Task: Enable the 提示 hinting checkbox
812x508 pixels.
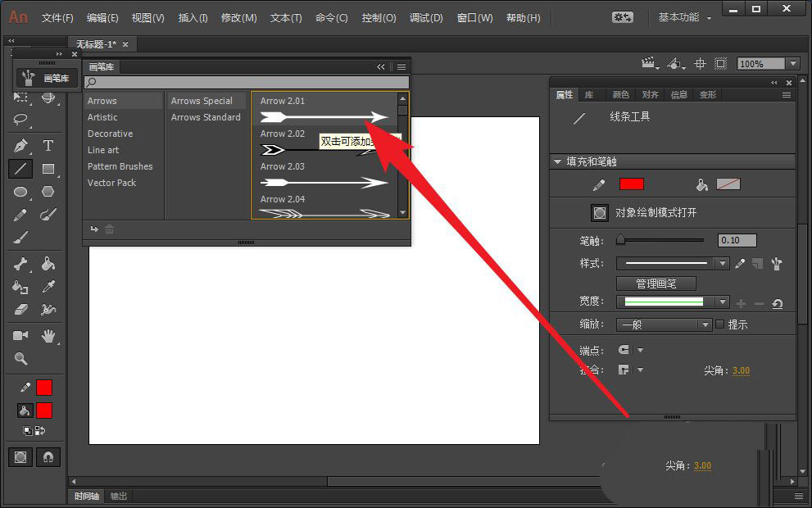Action: coord(720,324)
